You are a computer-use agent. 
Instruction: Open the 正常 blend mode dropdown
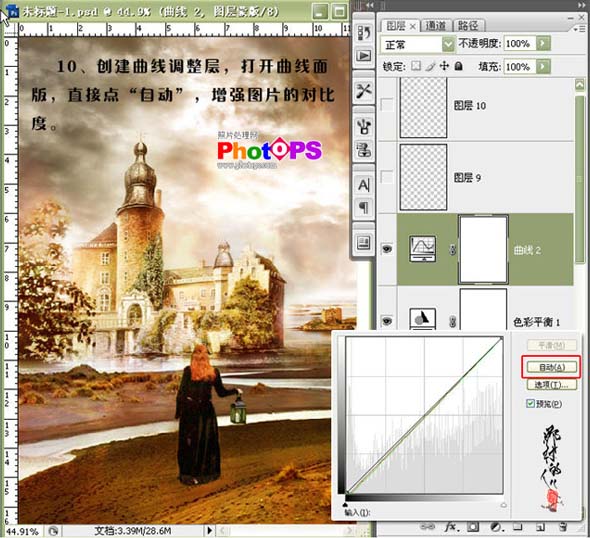click(418, 45)
